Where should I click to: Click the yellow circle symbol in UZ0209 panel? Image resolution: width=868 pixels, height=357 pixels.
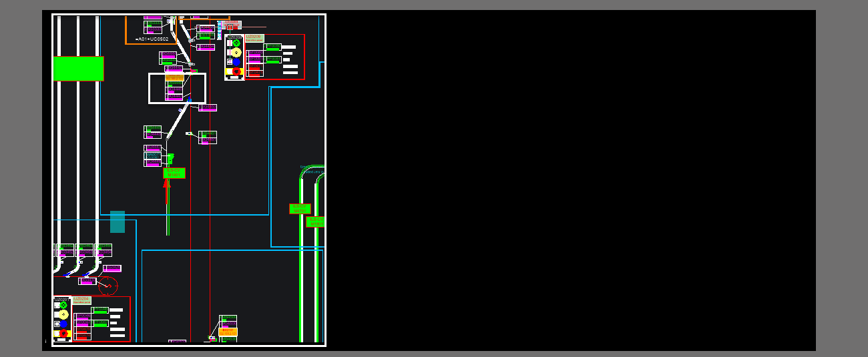(236, 53)
